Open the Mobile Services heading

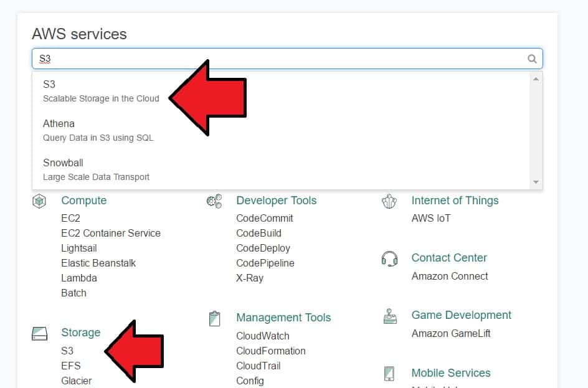pos(451,373)
